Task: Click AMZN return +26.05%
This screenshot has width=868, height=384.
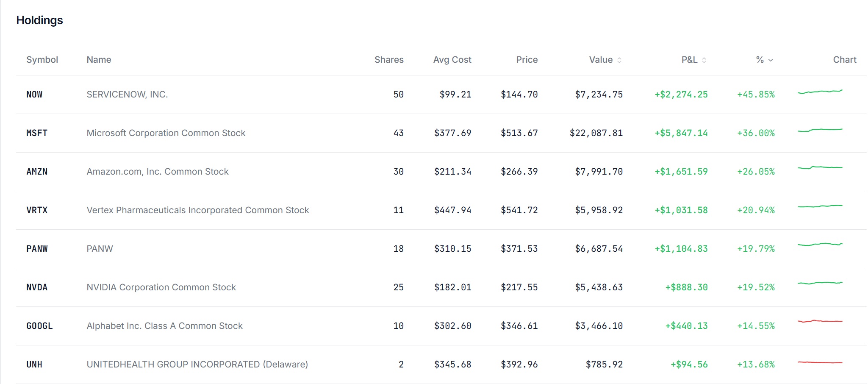Action: [x=756, y=172]
